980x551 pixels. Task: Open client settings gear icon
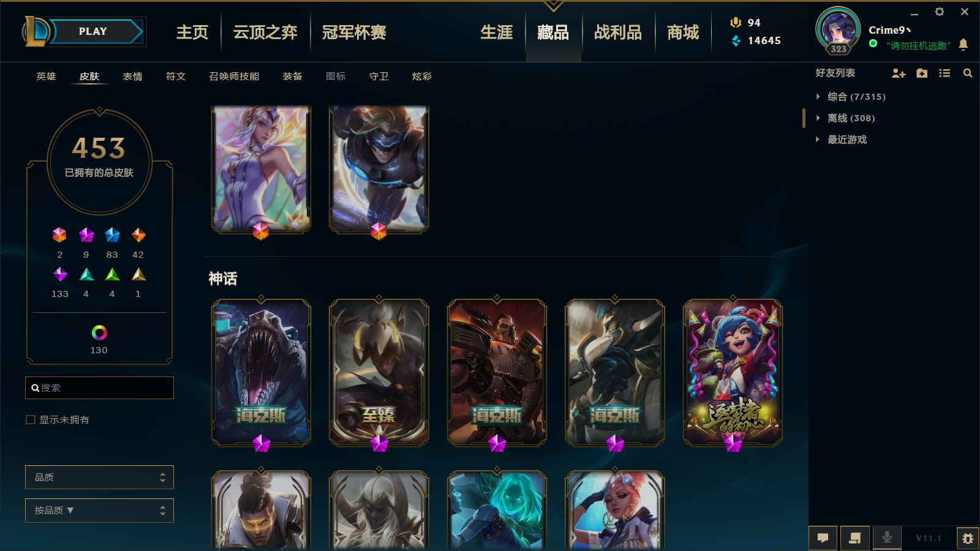(x=940, y=12)
